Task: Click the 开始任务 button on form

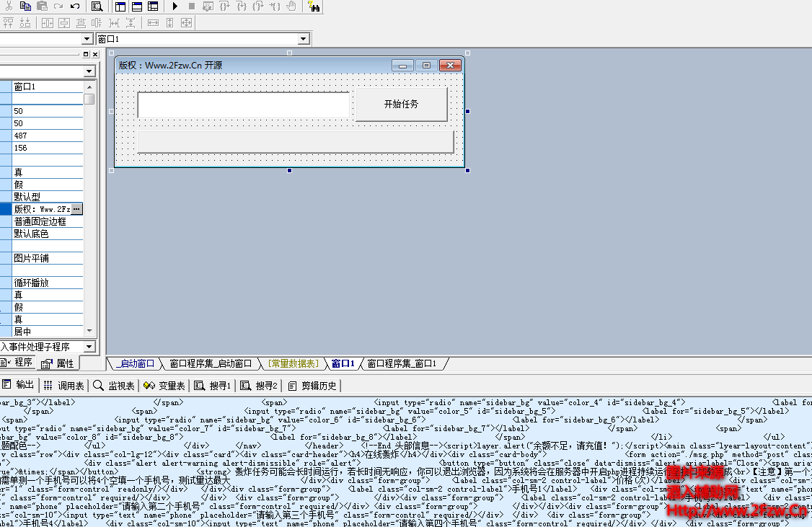Action: tap(401, 104)
